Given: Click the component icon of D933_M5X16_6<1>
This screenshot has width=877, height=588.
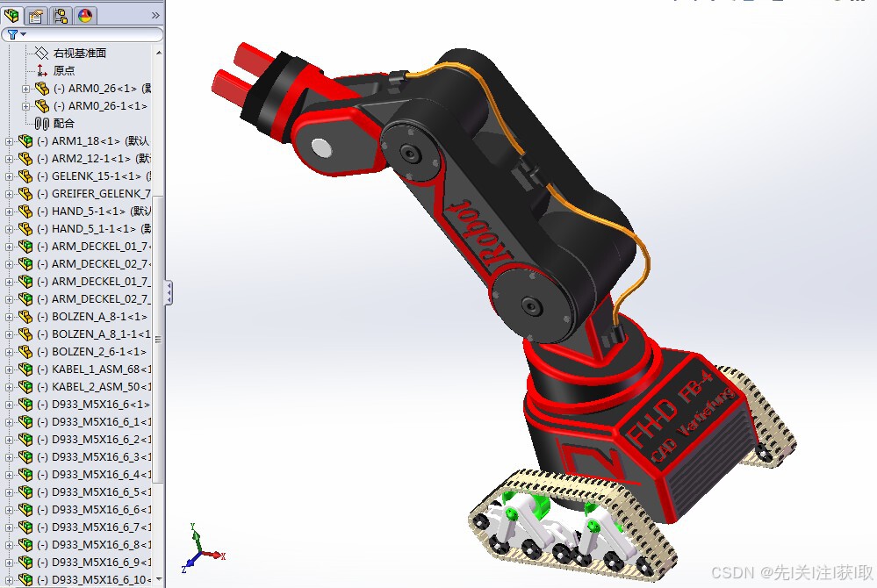Looking at the screenshot, I should (25, 404).
